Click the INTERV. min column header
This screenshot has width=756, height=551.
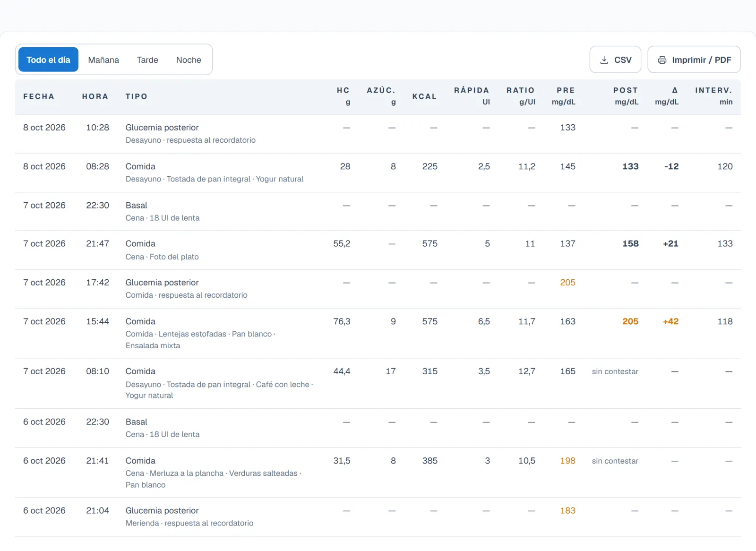click(713, 96)
